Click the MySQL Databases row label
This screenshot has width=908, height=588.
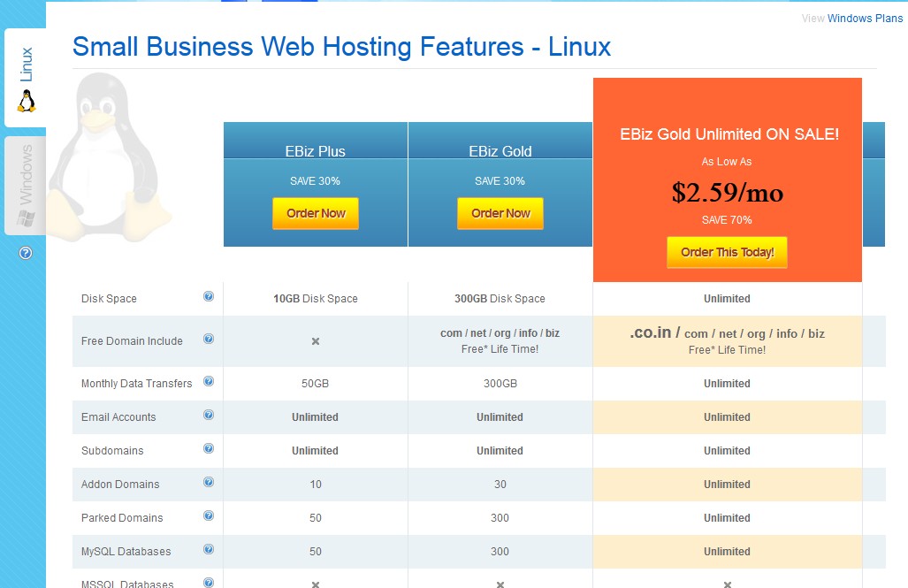pyautogui.click(x=126, y=552)
